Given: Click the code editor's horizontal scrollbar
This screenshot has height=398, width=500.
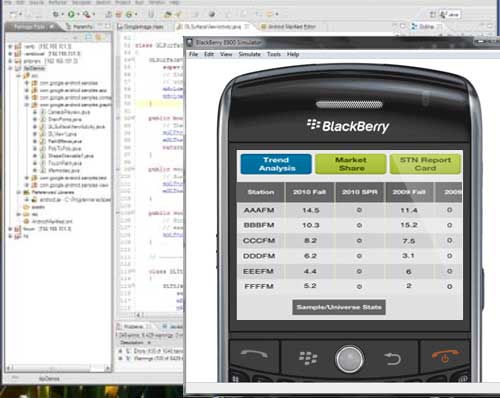Looking at the screenshot, I should point(151,314).
